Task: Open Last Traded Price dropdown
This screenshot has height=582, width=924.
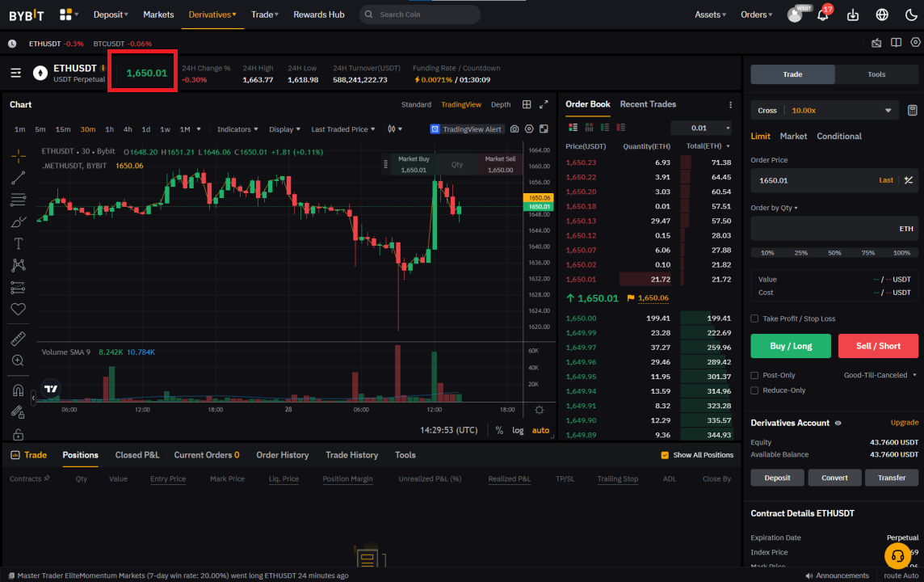Action: tap(343, 129)
